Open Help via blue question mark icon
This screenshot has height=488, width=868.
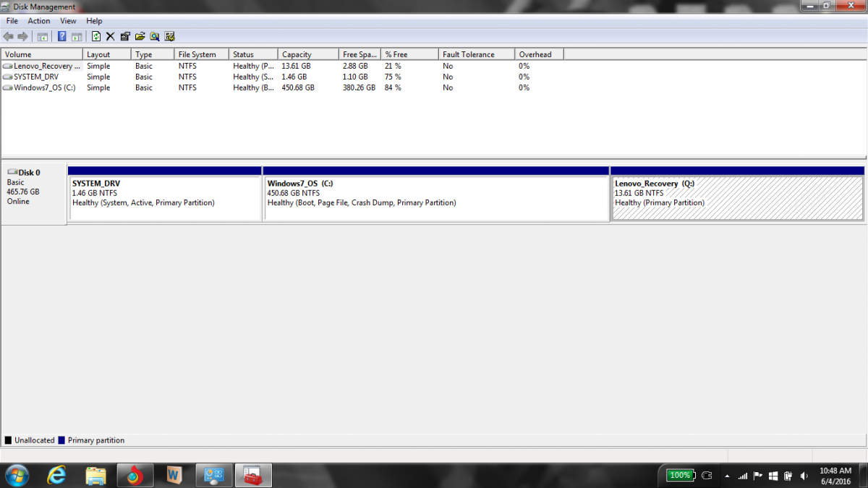click(62, 36)
